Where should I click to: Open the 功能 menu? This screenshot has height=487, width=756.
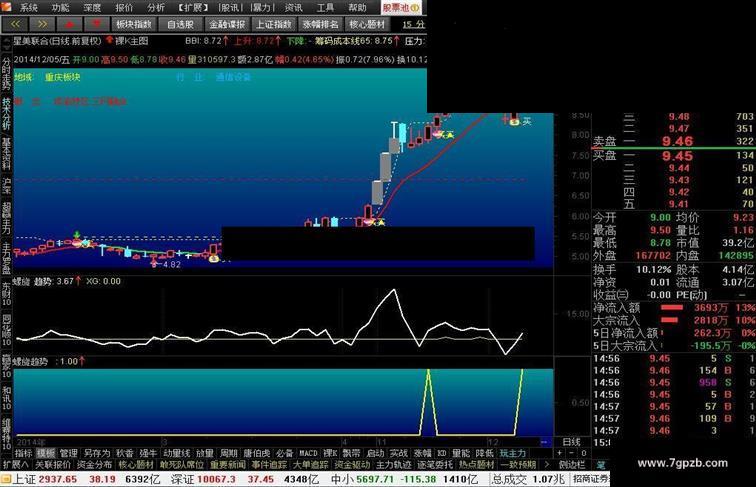click(x=60, y=7)
